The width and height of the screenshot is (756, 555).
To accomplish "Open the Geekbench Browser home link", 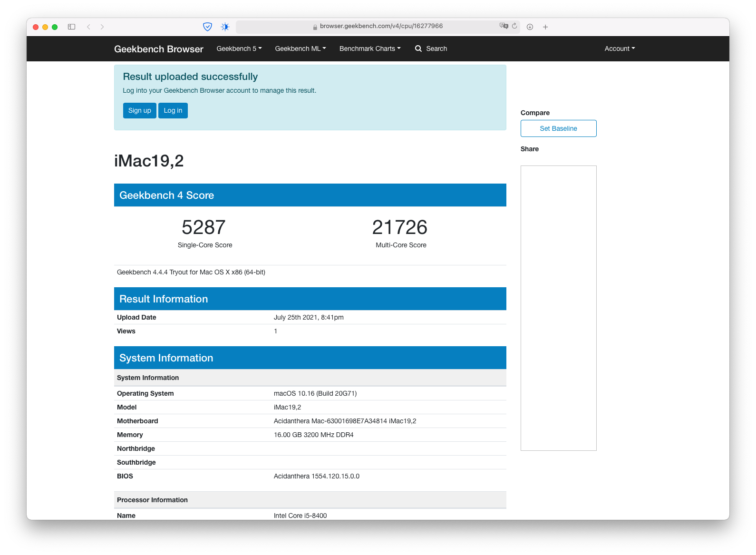I will [159, 49].
